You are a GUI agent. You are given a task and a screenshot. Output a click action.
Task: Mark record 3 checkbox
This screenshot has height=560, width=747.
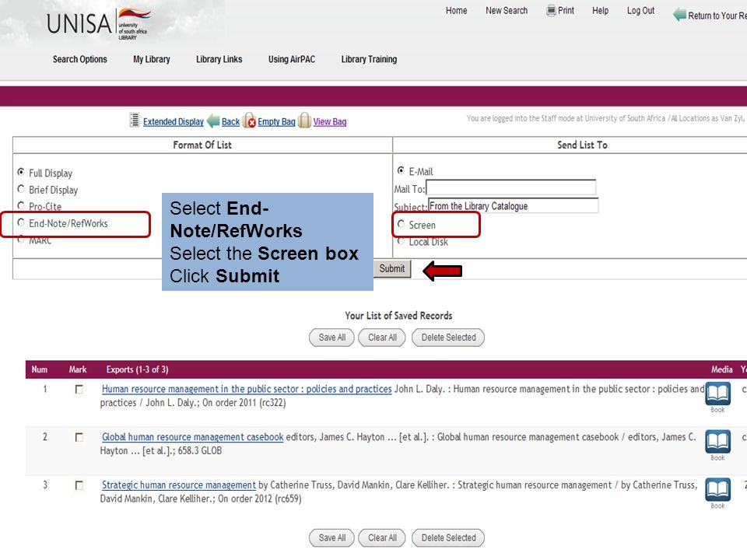[79, 485]
